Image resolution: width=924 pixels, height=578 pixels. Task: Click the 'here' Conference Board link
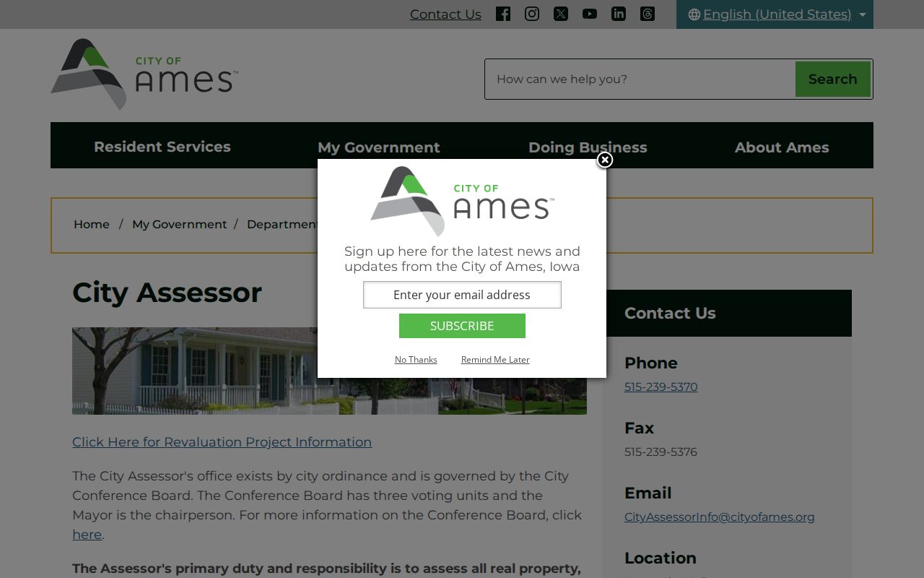click(87, 535)
